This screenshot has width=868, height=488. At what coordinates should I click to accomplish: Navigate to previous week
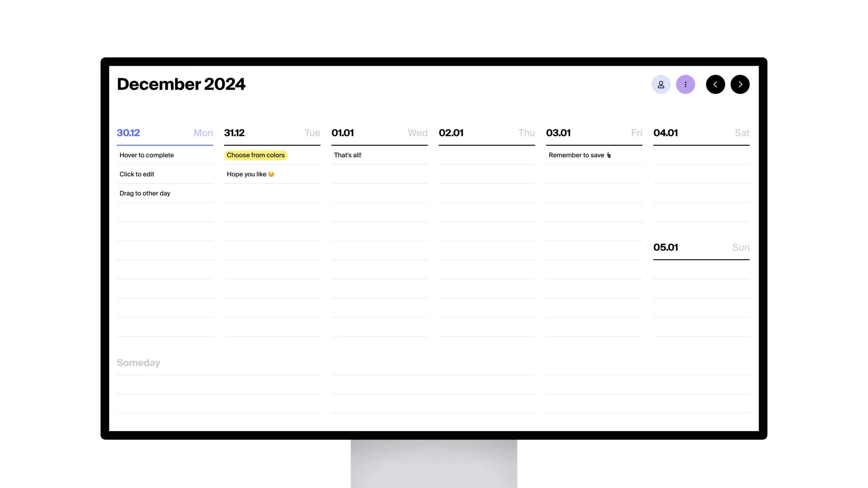coord(715,84)
